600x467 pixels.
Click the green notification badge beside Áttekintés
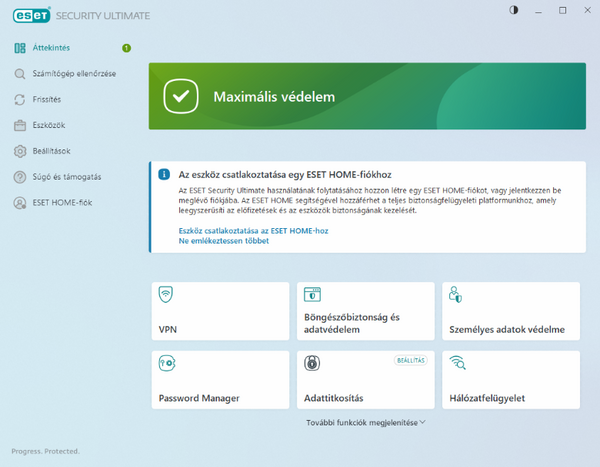127,48
